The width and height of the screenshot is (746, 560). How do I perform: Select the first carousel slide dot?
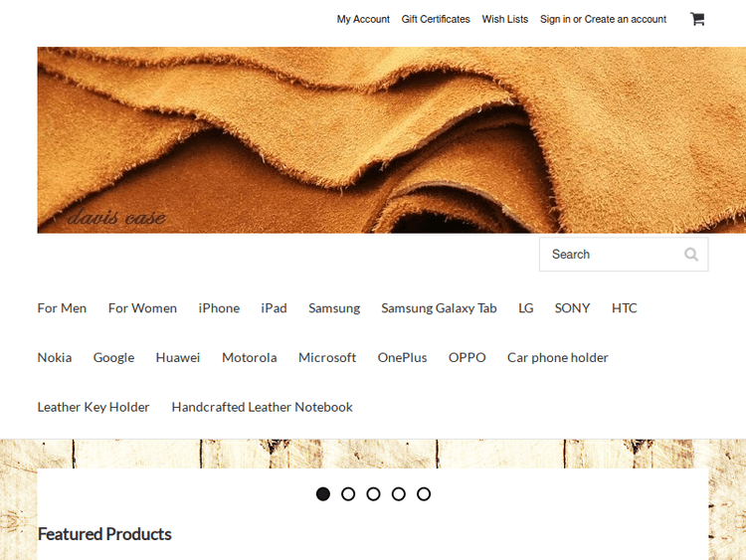[323, 494]
